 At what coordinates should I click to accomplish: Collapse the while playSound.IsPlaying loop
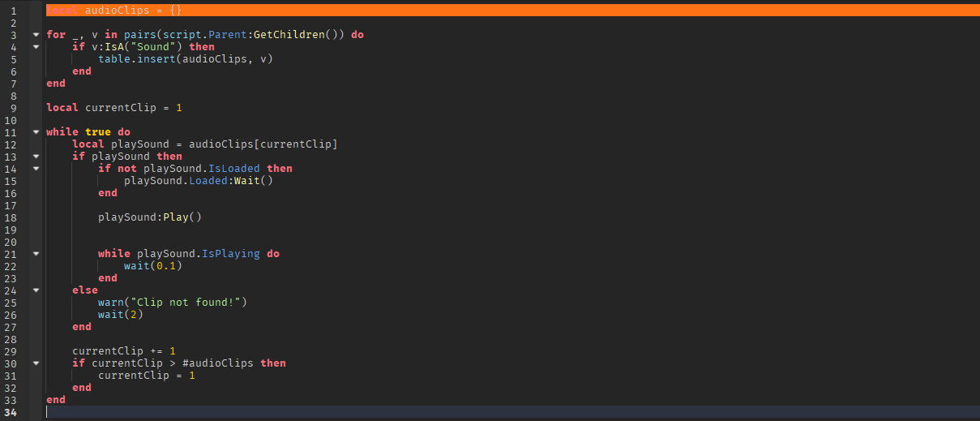coord(36,254)
